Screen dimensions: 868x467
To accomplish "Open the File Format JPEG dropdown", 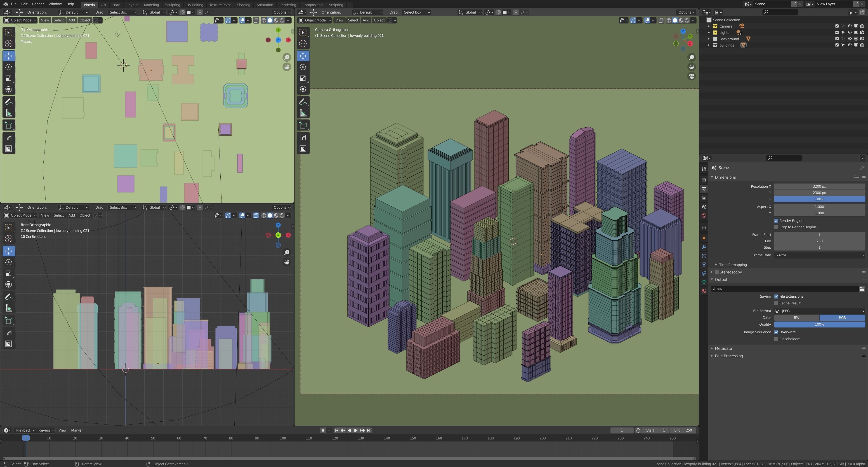I will [819, 311].
